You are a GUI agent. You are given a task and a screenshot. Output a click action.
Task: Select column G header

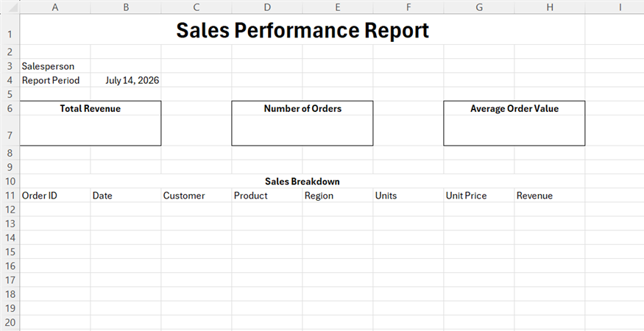[x=479, y=7]
